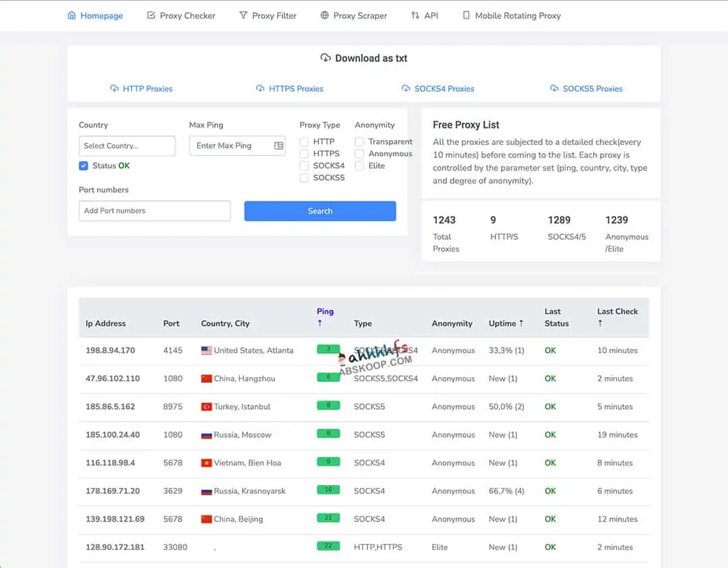Click the icon inside the Max Ping field
The width and height of the screenshot is (728, 568).
pos(278,146)
